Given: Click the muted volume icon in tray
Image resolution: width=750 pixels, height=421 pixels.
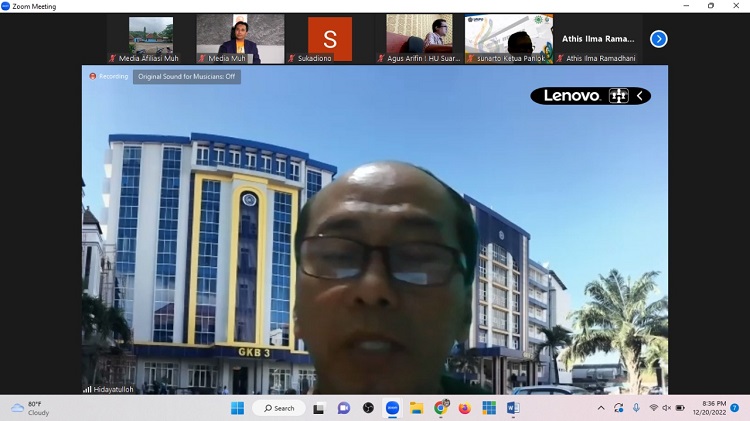Looking at the screenshot, I should 667,408.
